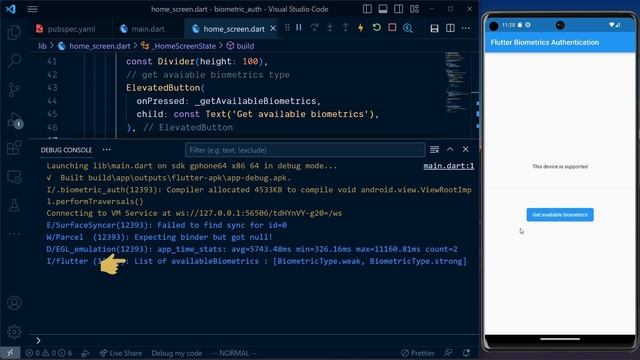This screenshot has width=640, height=360.
Task: Close the home_screen.dart tab
Action: tap(273, 28)
